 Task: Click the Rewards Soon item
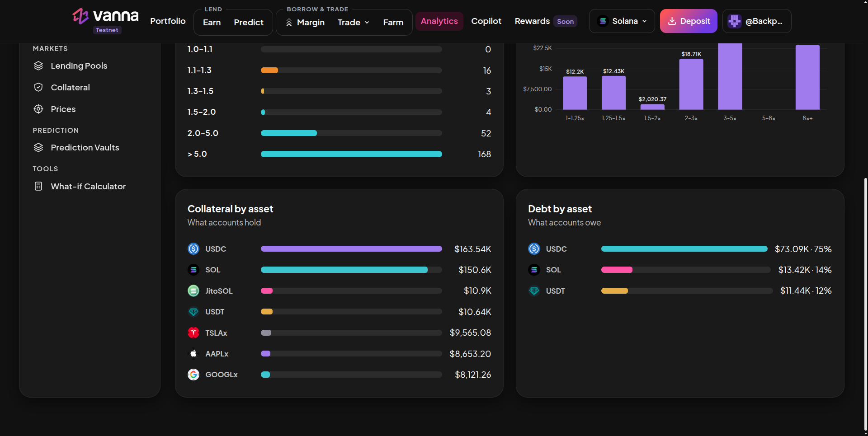click(x=546, y=21)
